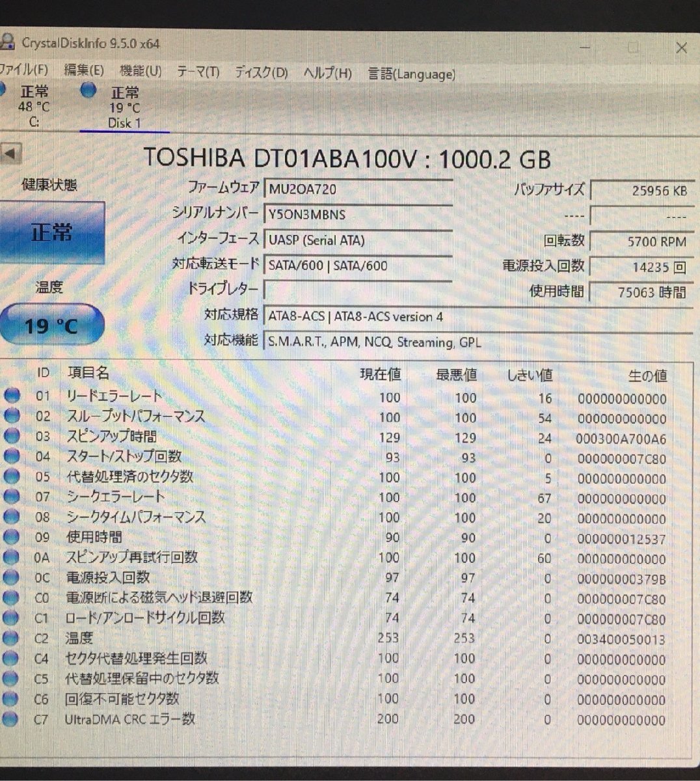The width and height of the screenshot is (700, 781).
Task: Click the rotation rate value 5700 RPM
Action: click(x=641, y=241)
